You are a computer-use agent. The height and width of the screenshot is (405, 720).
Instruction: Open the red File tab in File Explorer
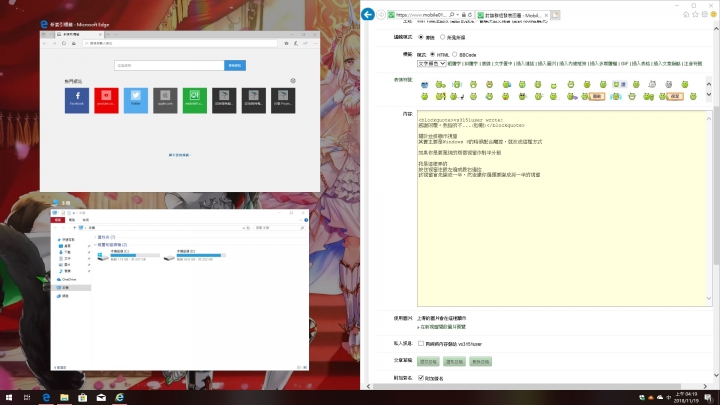[x=58, y=220]
